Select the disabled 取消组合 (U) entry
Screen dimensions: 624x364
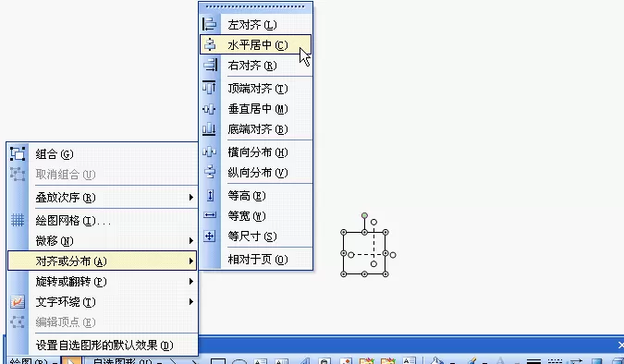pyautogui.click(x=103, y=175)
